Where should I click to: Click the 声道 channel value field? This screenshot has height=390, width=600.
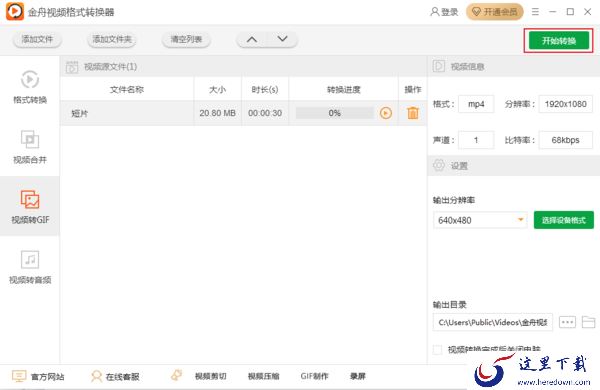tap(476, 140)
